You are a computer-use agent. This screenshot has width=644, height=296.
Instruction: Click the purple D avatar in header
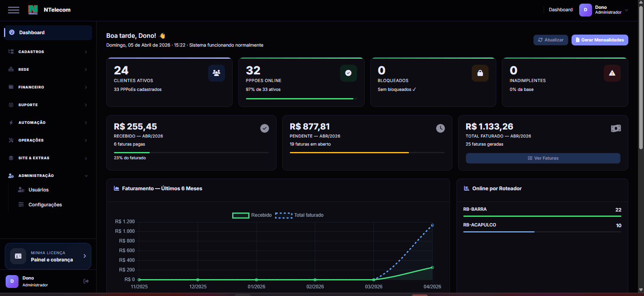[586, 10]
